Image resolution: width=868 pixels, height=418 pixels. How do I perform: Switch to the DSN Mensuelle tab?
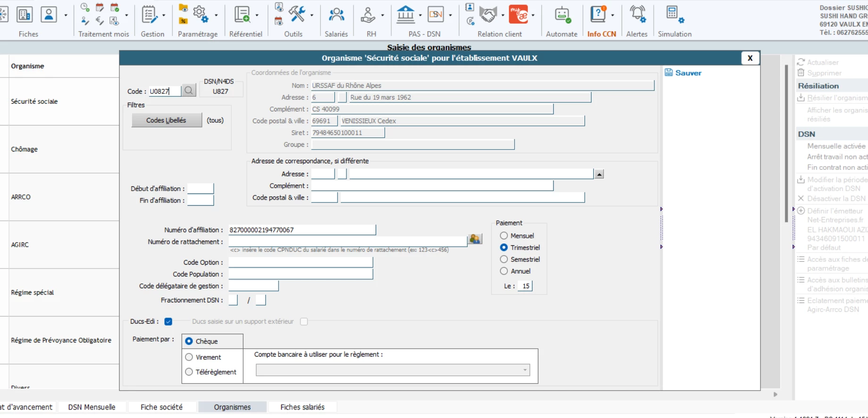pyautogui.click(x=92, y=407)
